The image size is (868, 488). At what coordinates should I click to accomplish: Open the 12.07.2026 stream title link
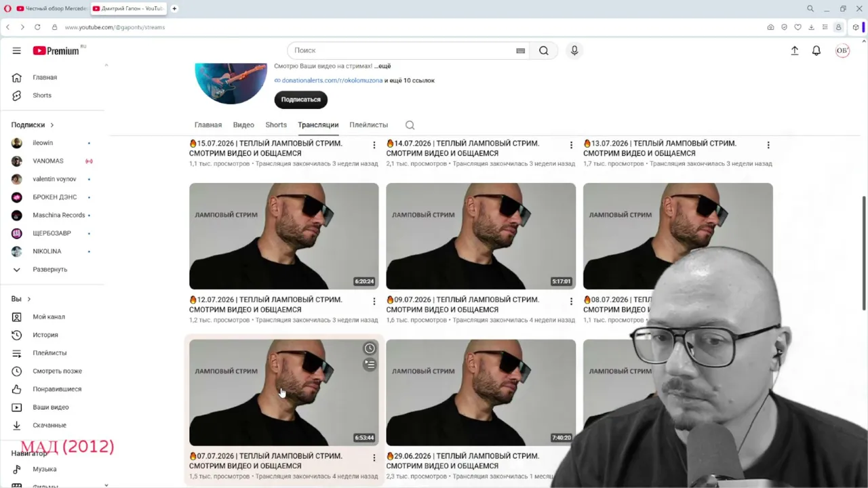coord(266,304)
